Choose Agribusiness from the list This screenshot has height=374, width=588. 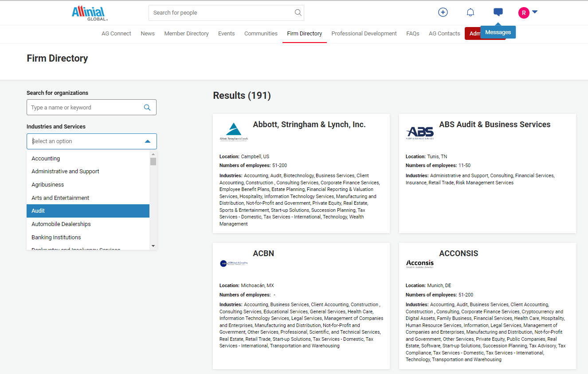(88, 185)
